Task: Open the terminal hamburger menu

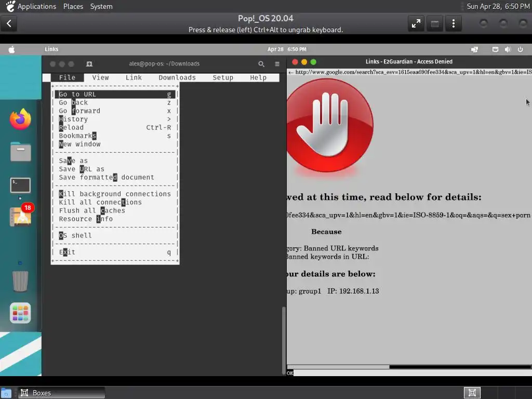Action: [277, 64]
